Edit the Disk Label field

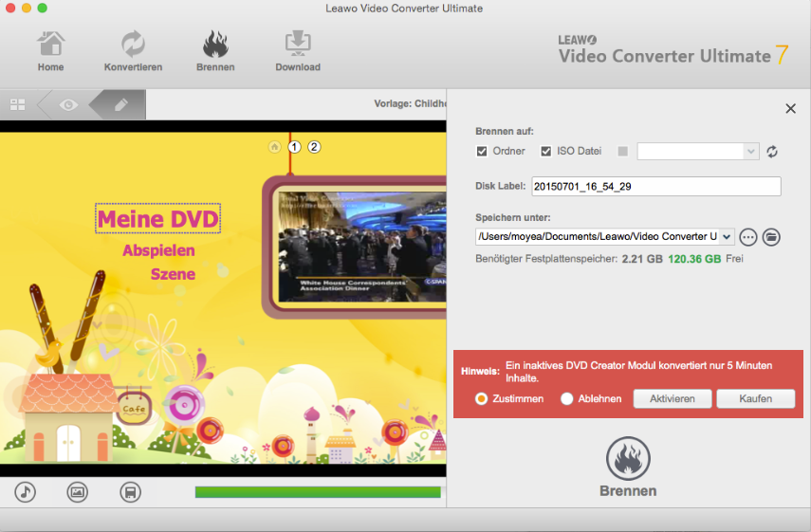[x=656, y=186]
